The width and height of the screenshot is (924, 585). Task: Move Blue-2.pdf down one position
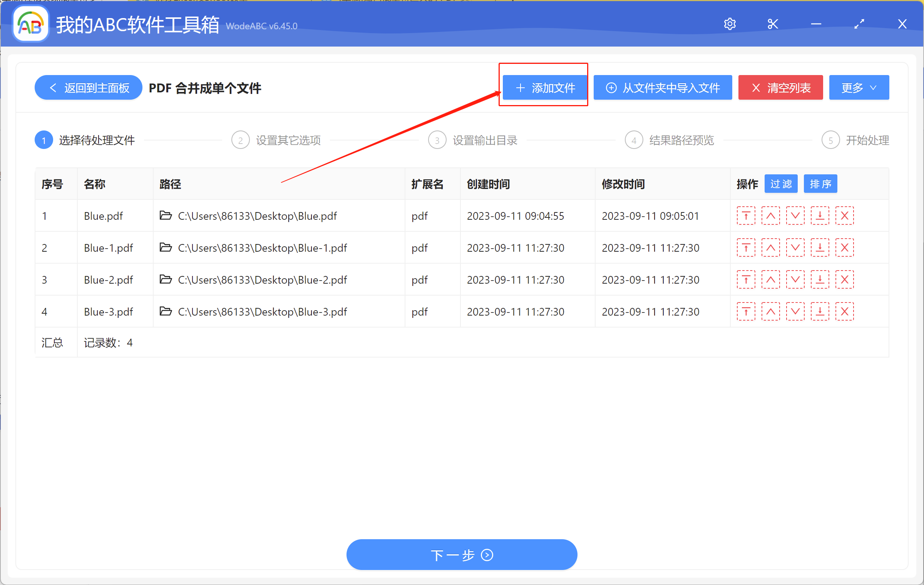(795, 279)
